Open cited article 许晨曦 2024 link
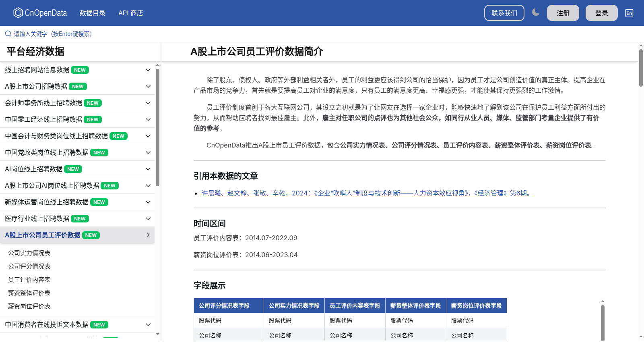The width and height of the screenshot is (644, 347). 367,193
